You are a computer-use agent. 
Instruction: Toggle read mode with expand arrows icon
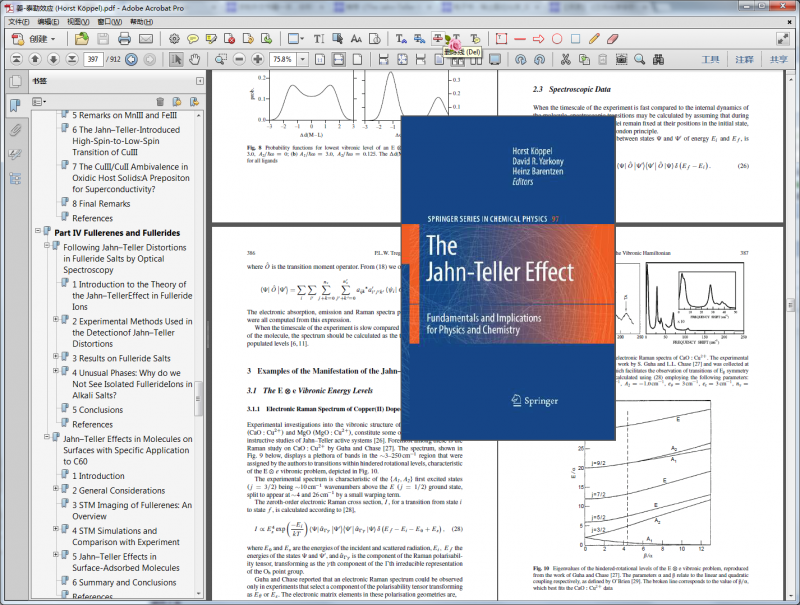(x=782, y=39)
